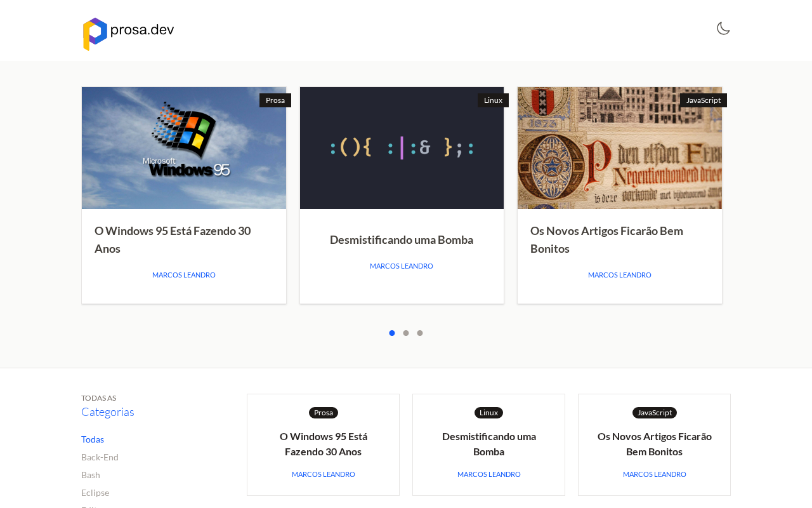
Task: Open 'Os Novos Artigos Ficarão Bem Bonitos' carousel title
Action: (x=606, y=239)
